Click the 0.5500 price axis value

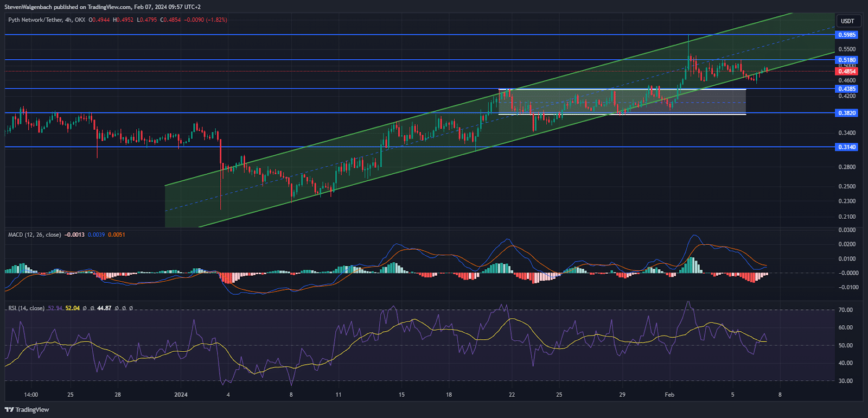[x=847, y=49]
